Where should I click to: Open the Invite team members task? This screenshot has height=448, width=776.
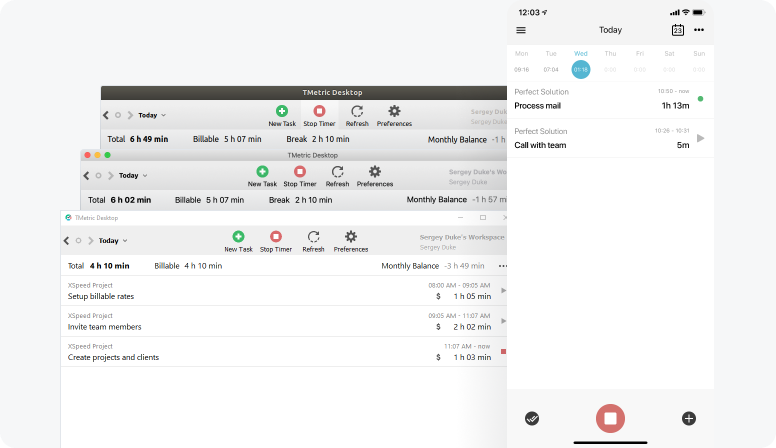[284, 321]
